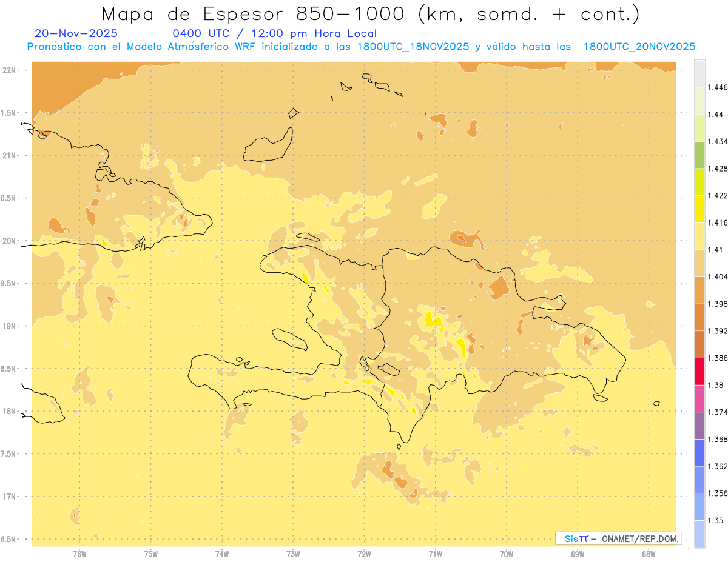
Task: Click the legend value "1.362"
Action: coord(717,466)
